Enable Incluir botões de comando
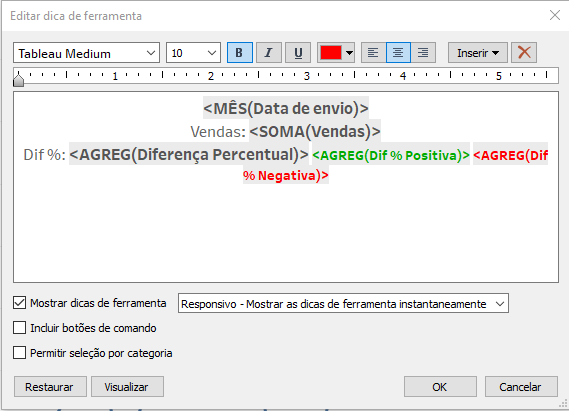 pos(20,328)
